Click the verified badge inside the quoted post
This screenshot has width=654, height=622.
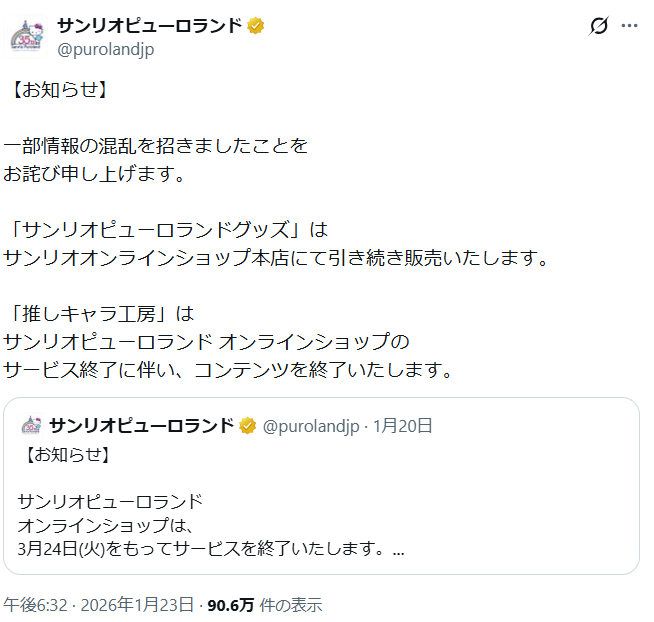tap(247, 426)
